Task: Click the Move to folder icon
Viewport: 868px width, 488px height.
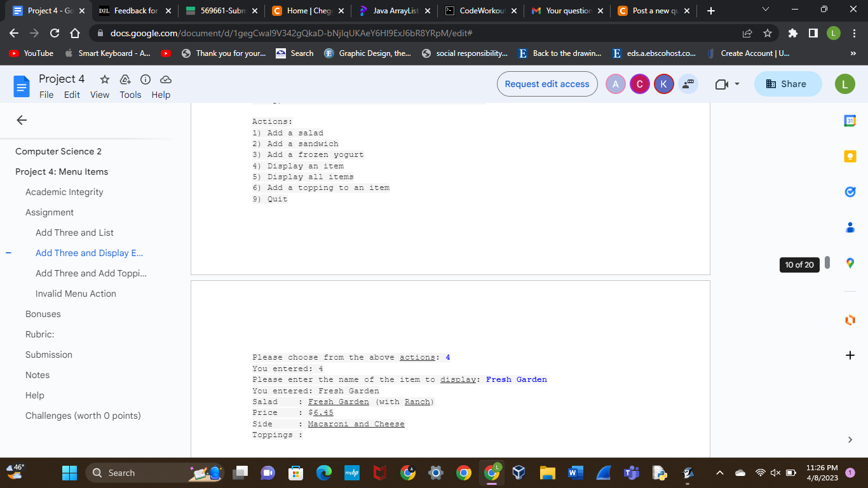Action: 125,79
